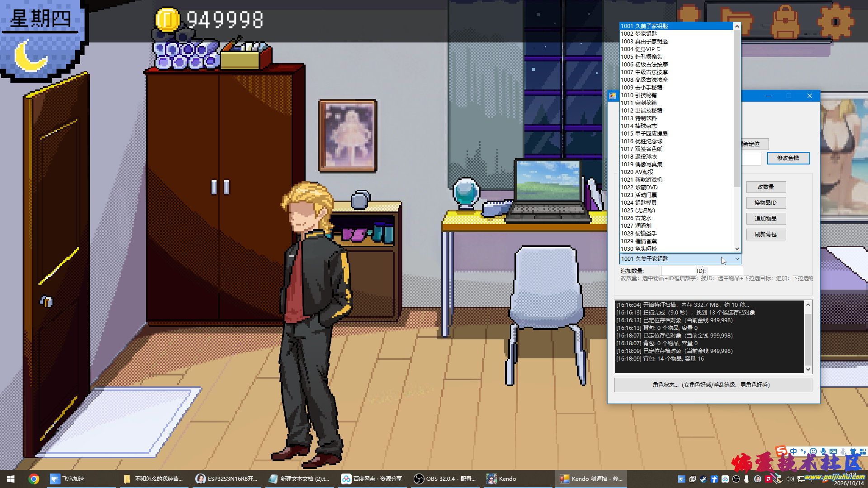Focus the money amount input field
This screenshot has width=868, height=488.
point(751,159)
